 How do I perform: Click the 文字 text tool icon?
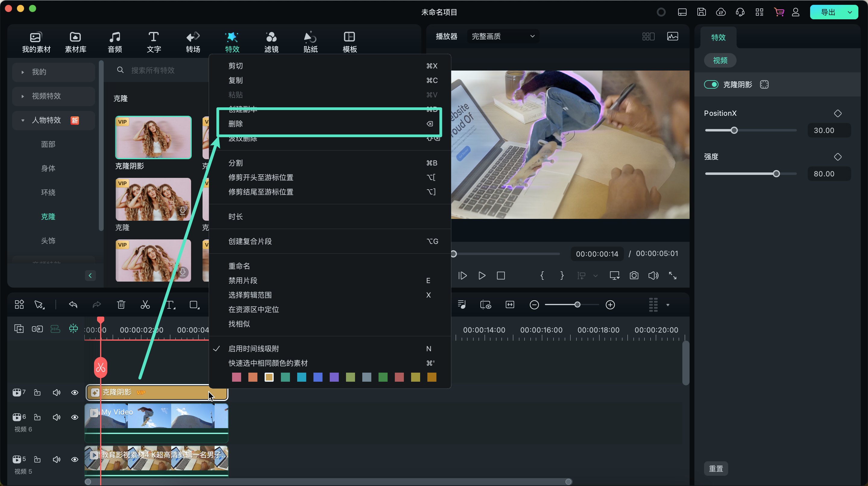[154, 37]
